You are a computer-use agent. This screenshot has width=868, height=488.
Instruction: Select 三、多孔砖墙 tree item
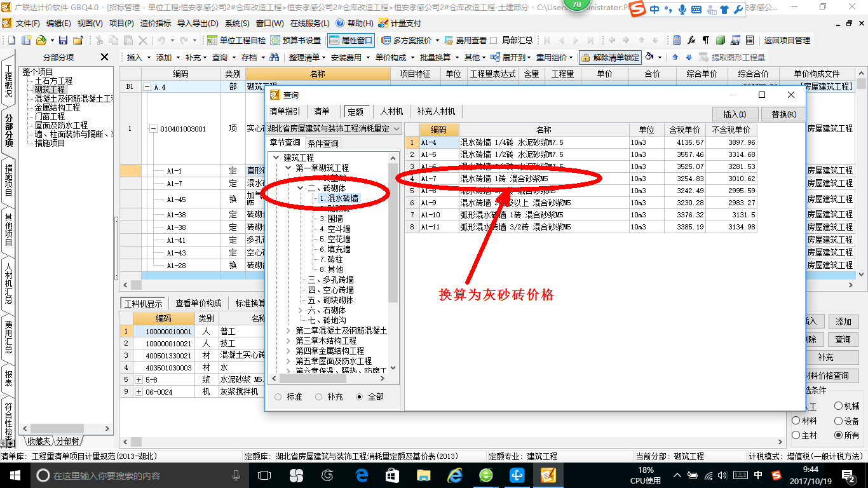tap(331, 280)
